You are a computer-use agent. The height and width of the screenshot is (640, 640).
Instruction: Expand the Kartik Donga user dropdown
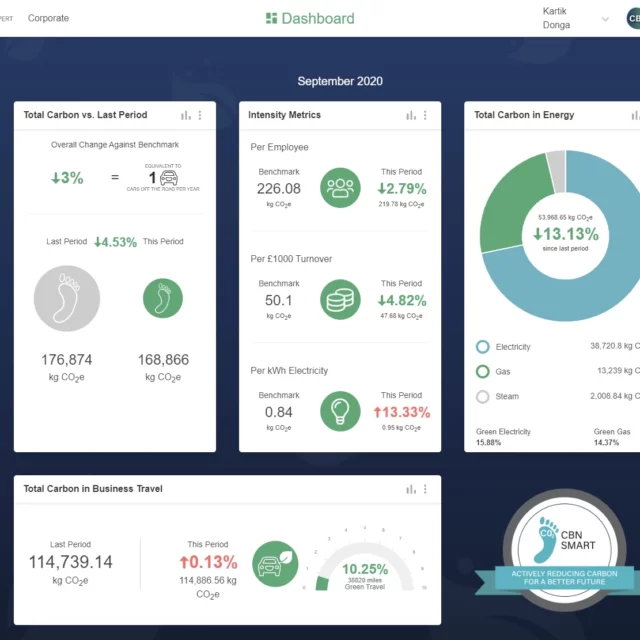(x=605, y=19)
